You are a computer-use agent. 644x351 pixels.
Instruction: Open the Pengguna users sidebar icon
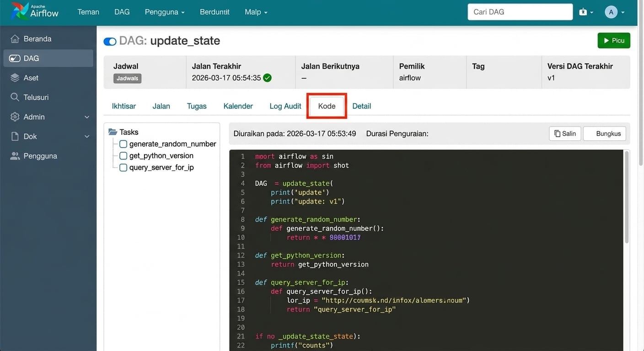[x=15, y=156]
